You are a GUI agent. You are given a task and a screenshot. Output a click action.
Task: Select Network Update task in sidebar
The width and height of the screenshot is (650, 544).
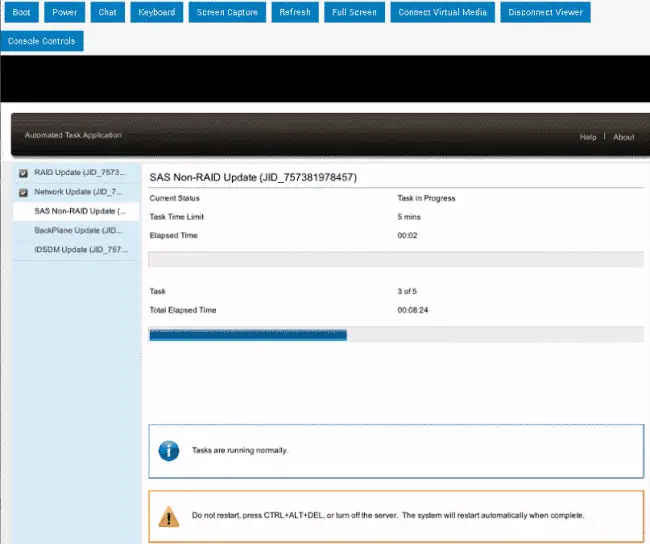76,192
